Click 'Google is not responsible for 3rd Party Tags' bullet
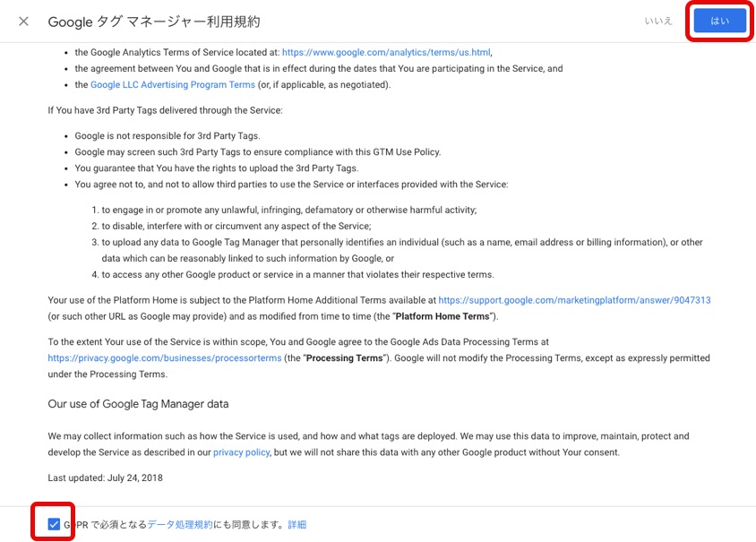Screen dimensions: 756x542 (168, 135)
